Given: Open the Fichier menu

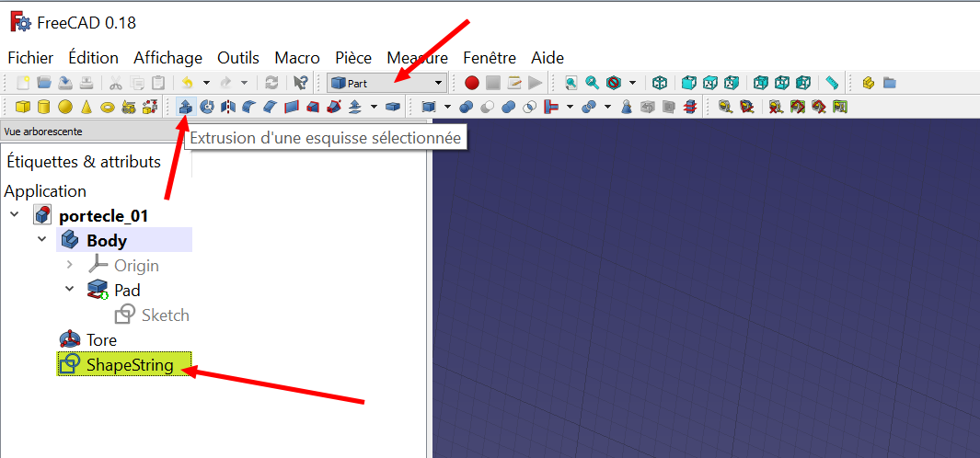Looking at the screenshot, I should pyautogui.click(x=30, y=58).
